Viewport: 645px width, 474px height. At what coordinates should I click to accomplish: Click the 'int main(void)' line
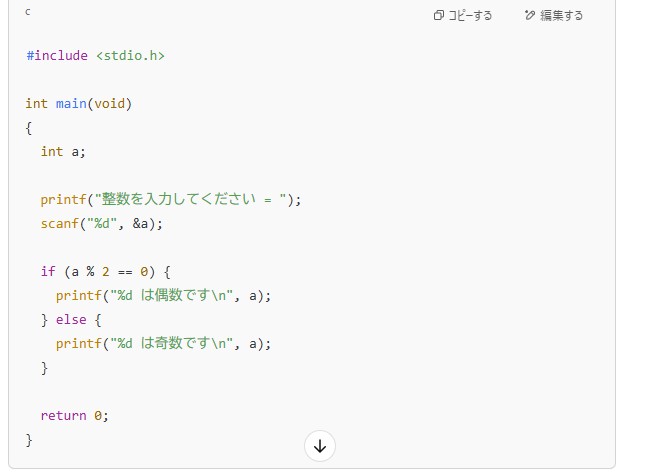[79, 104]
